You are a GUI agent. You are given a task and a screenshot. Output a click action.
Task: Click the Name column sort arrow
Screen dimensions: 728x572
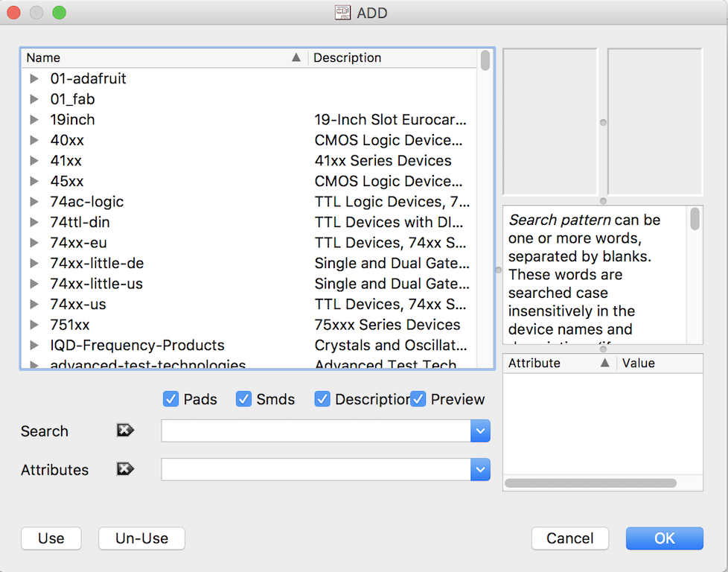tap(296, 57)
